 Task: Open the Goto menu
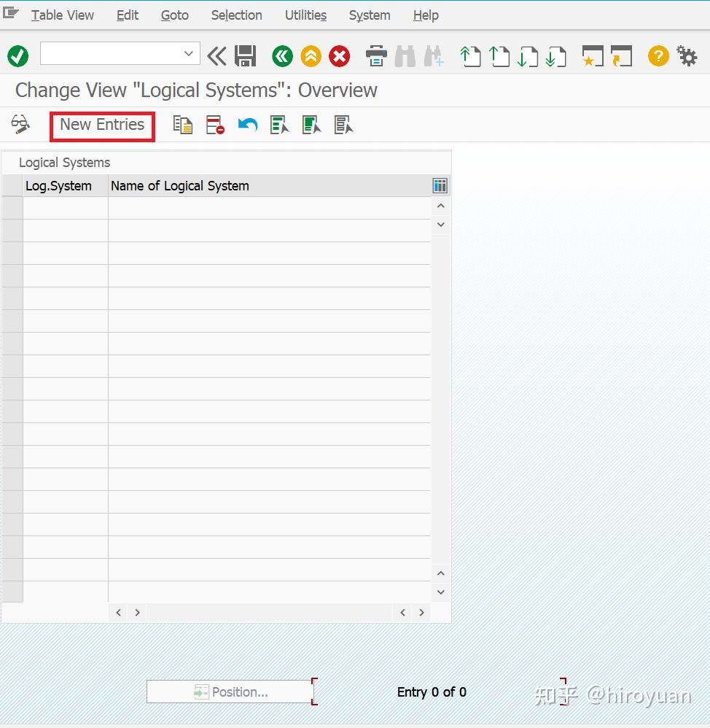point(174,15)
